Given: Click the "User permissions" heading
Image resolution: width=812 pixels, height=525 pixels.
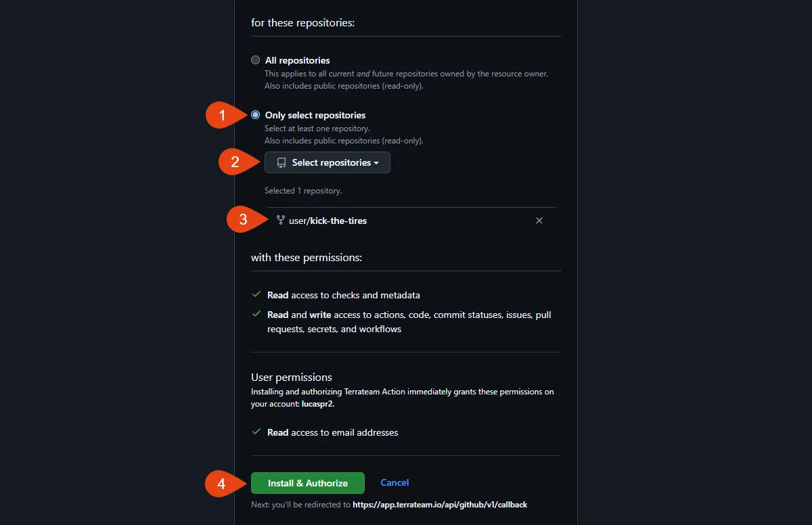Looking at the screenshot, I should (x=292, y=378).
